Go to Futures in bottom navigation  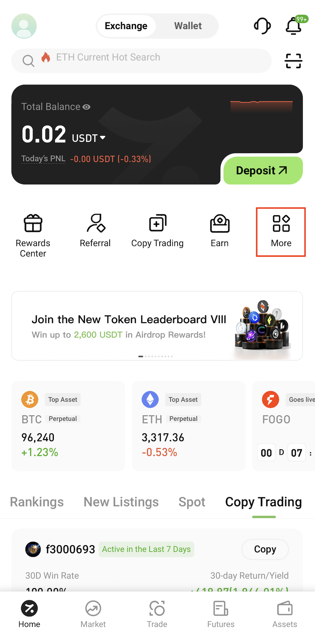221,614
